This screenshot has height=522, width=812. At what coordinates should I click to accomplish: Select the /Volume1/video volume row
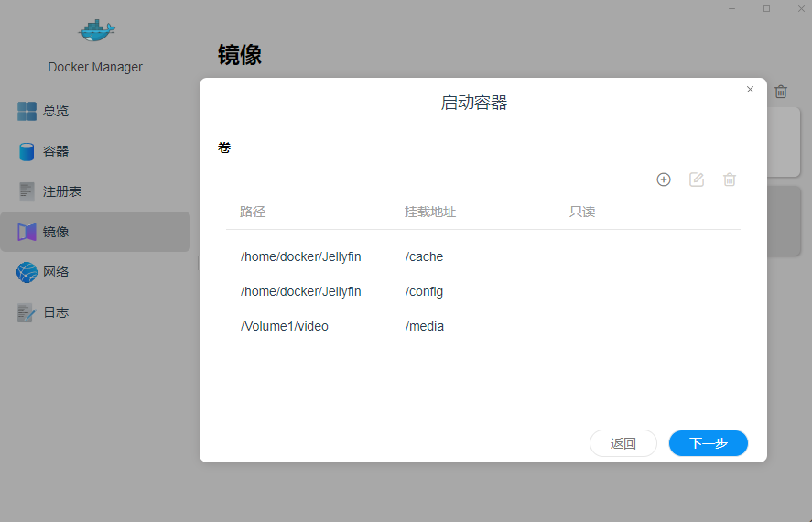tap(482, 326)
